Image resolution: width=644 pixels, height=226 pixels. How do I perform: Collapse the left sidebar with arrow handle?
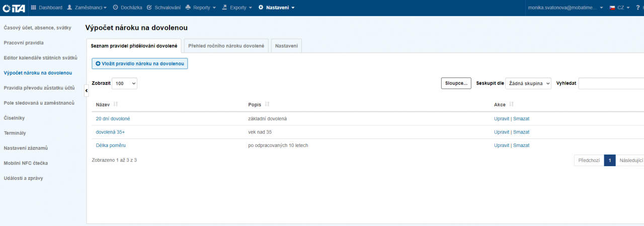click(86, 90)
